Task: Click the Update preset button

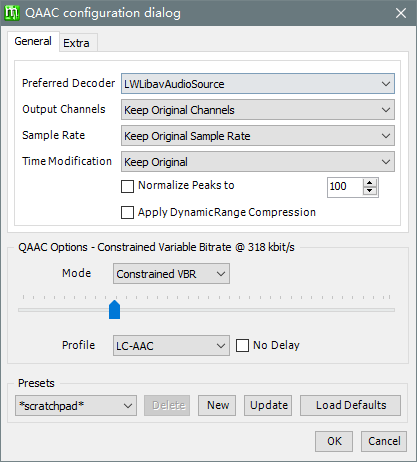Action: [268, 406]
